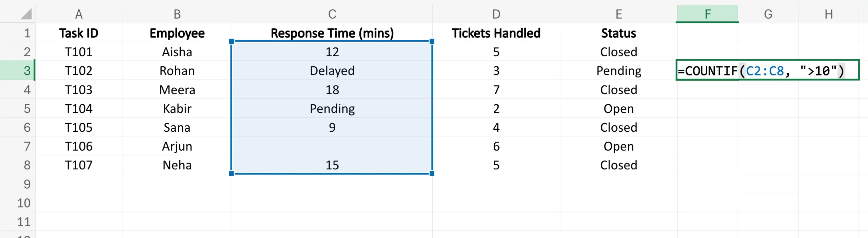Click the cell with employee Meera
This screenshot has width=868, height=238.
(177, 90)
